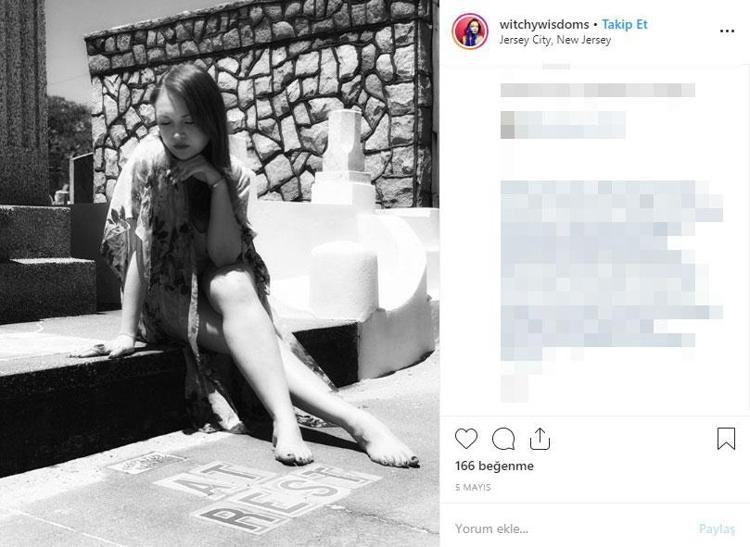
Task: Click the black-and-white photo of the woman
Action: click(220, 274)
